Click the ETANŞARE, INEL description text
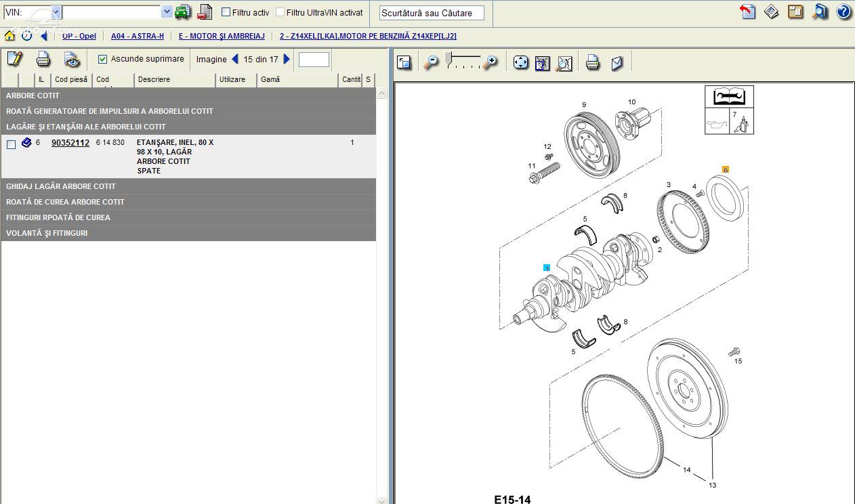The image size is (855, 504). click(x=175, y=156)
